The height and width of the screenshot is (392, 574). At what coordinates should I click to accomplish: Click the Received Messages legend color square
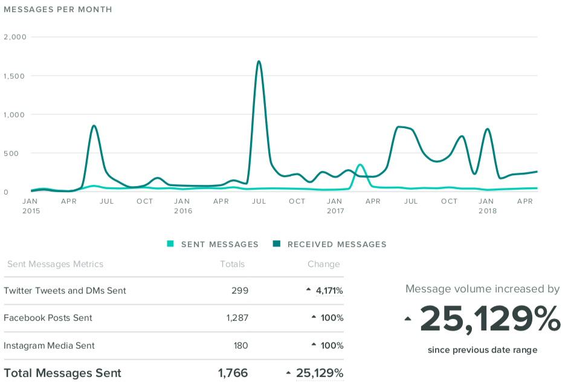click(x=277, y=245)
